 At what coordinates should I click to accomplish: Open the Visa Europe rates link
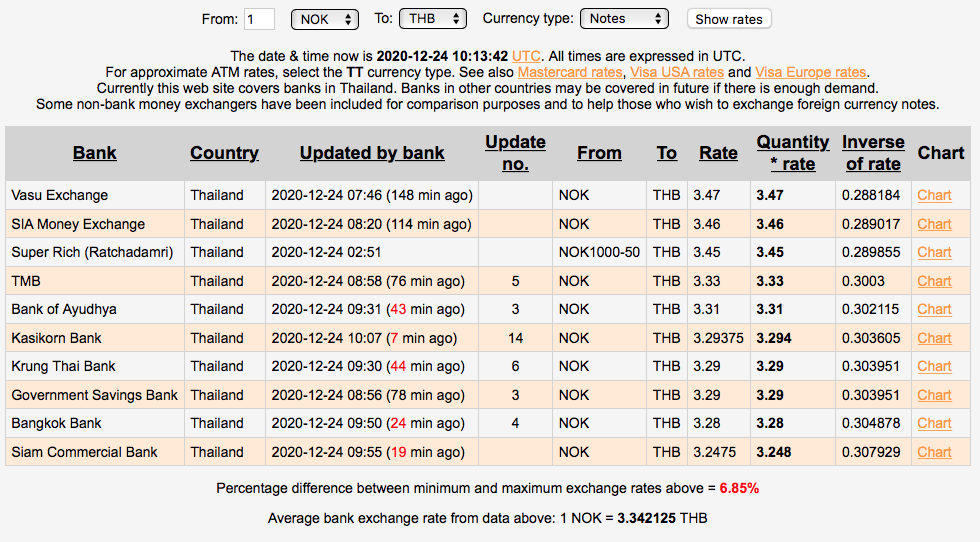coord(810,72)
